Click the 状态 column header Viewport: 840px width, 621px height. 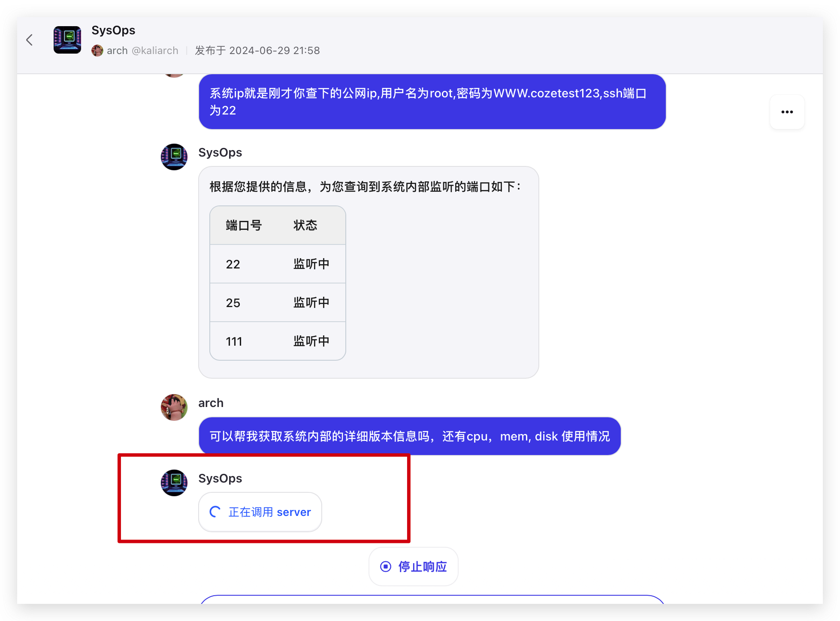[x=305, y=225]
